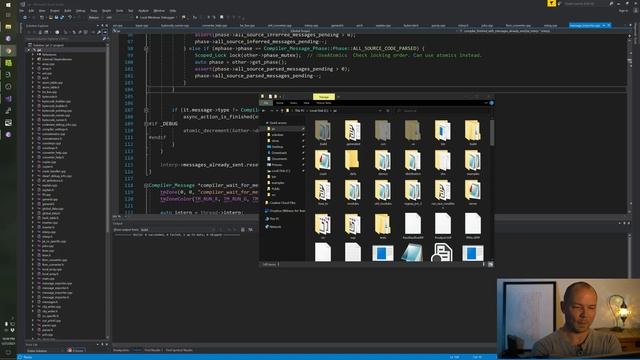640x360 pixels.
Task: Select the modules folder in File Explorer
Action: coord(353,192)
